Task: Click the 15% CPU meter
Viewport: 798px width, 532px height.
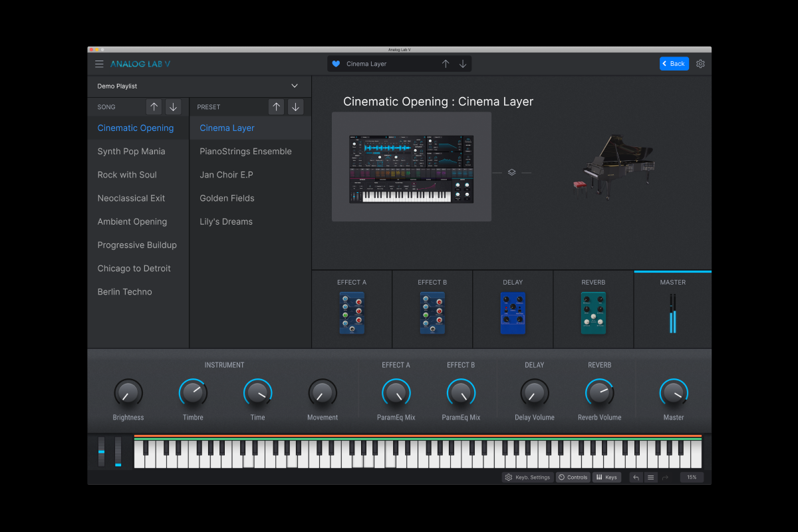Action: point(692,477)
